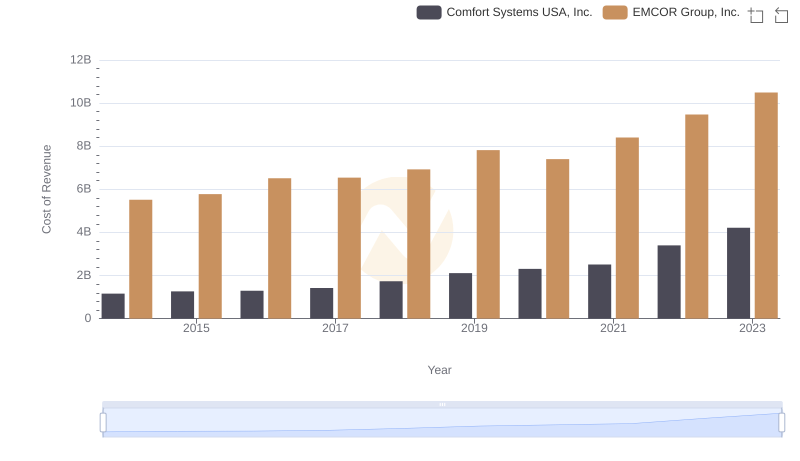Toggle Comfort Systems USA, Inc. legend entry
Viewport: 800px width, 461px height.
coord(504,12)
